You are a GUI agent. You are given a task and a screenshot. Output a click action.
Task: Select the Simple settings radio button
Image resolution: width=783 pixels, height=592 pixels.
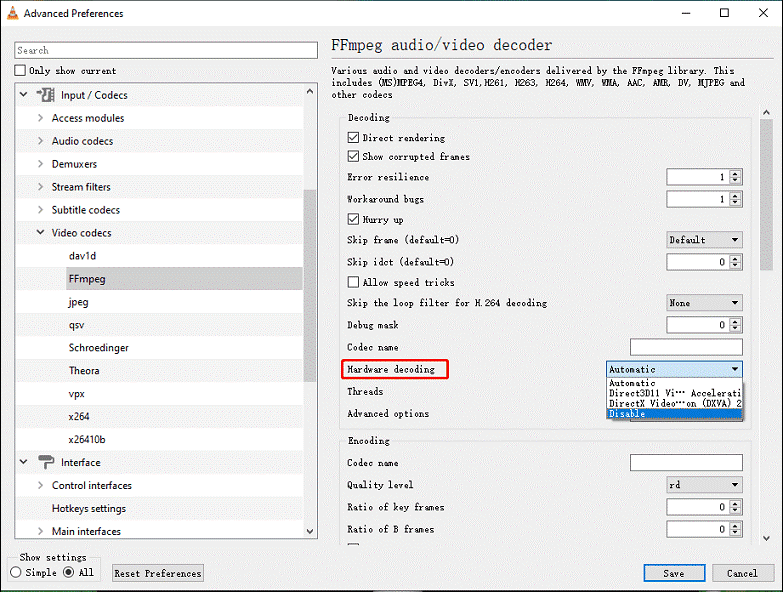pyautogui.click(x=15, y=572)
